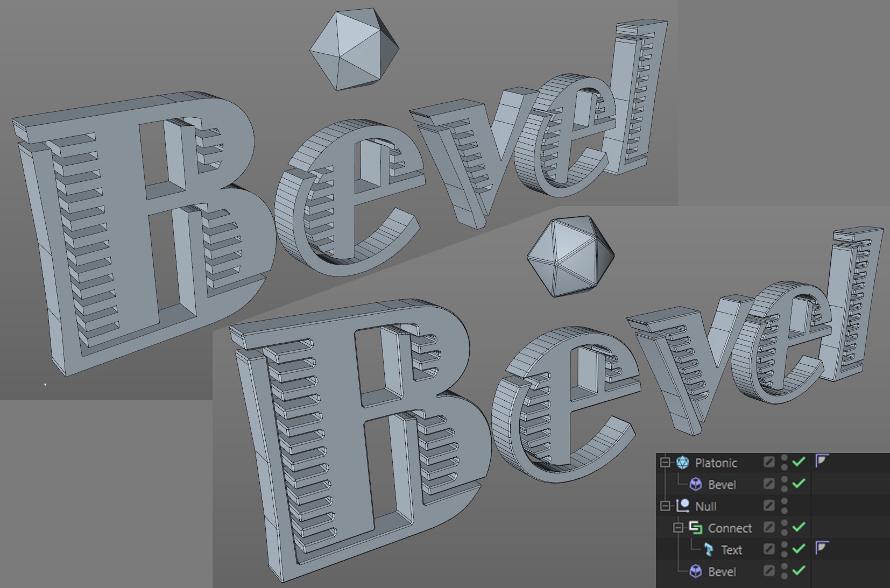Disable the Connect object via its green checkmark
The height and width of the screenshot is (588, 890).
799,527
